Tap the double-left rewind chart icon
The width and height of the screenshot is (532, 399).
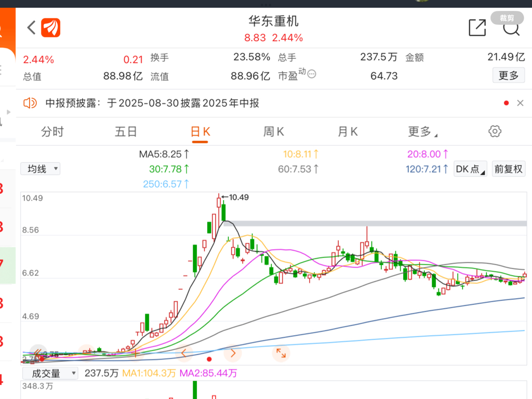click(38, 353)
